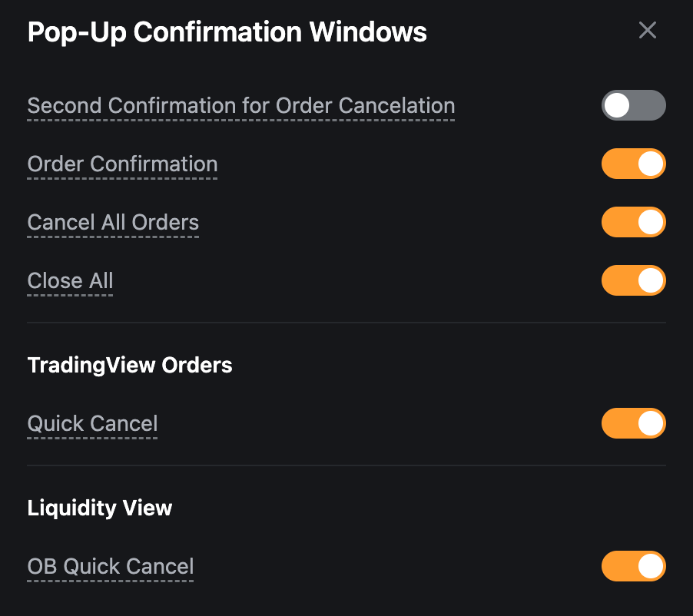Click the knob of the Close All switch
The image size is (693, 616).
(x=651, y=280)
